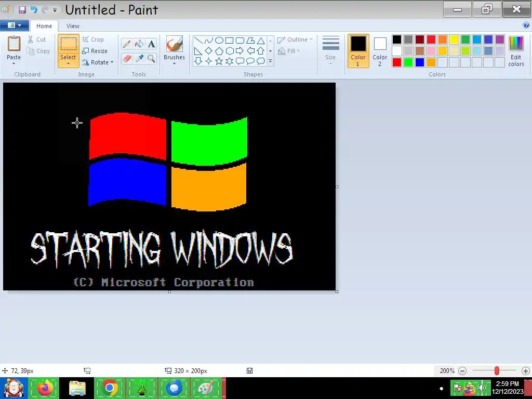Screen dimensions: 532x399
Task: Click the Save icon in quick access toolbar
Action: pyautogui.click(x=22, y=10)
